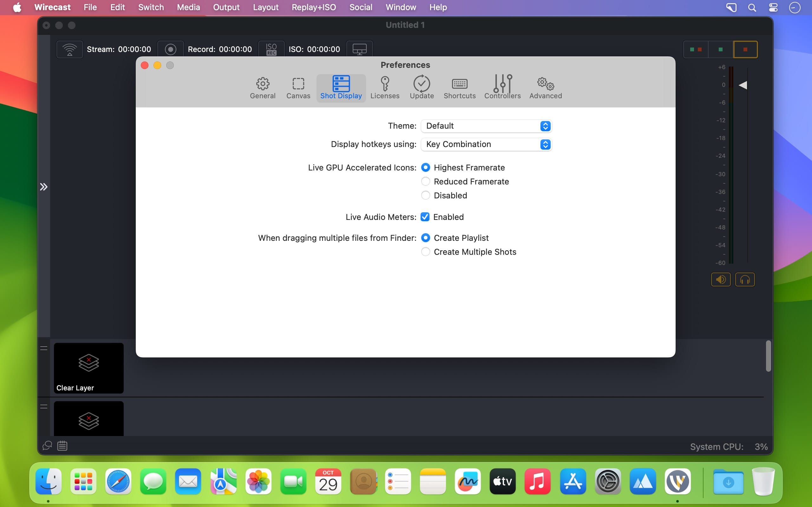Select Create Multiple Shots radio button

click(425, 252)
